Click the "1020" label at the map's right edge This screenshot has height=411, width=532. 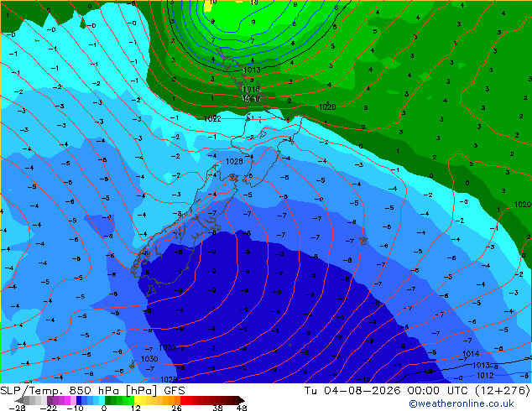(x=522, y=205)
